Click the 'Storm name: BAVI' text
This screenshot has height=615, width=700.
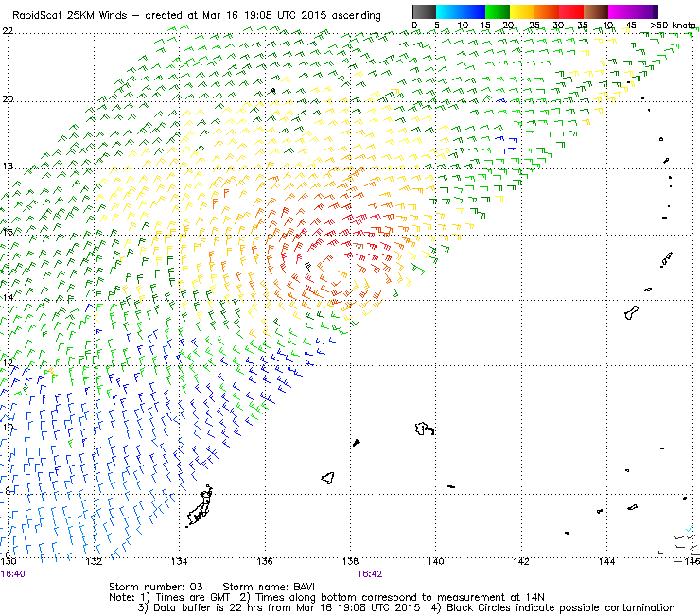pyautogui.click(x=269, y=587)
